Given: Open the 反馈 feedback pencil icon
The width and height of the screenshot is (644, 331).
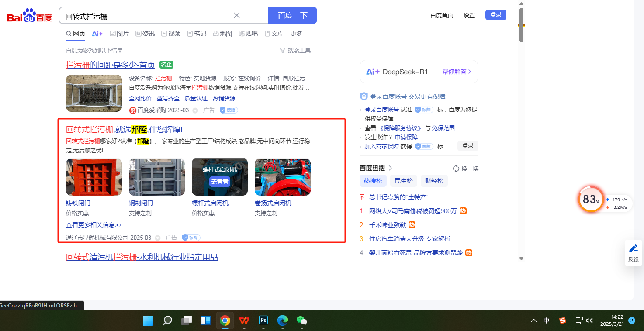Looking at the screenshot, I should click(x=633, y=249).
